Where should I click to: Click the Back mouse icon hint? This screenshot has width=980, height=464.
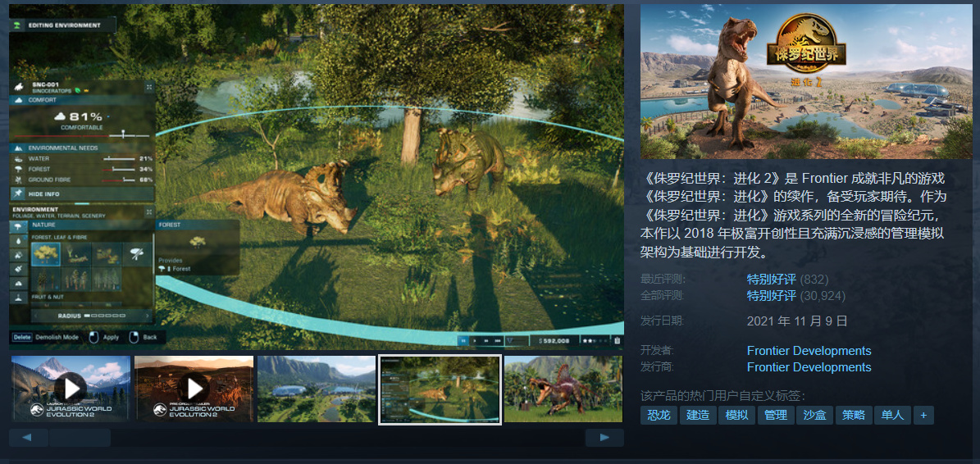(134, 338)
